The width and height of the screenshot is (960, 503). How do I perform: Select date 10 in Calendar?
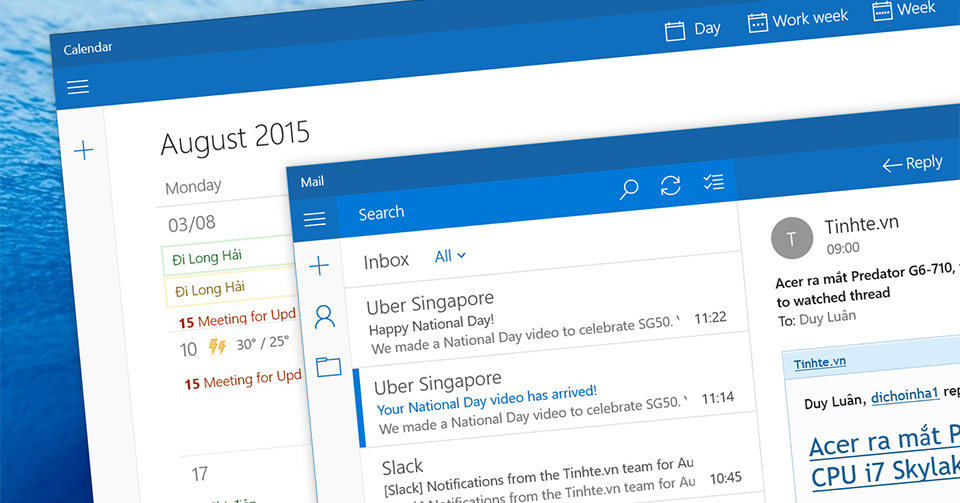click(x=188, y=349)
